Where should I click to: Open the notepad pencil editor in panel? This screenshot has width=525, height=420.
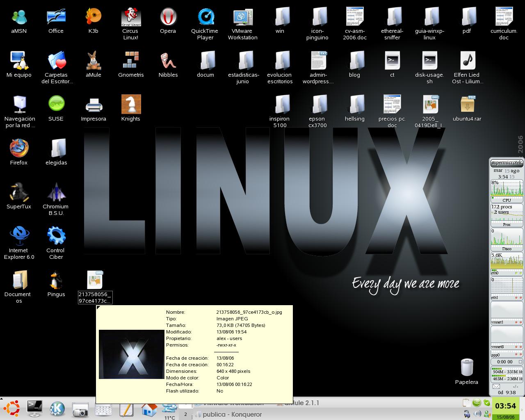coord(126,410)
